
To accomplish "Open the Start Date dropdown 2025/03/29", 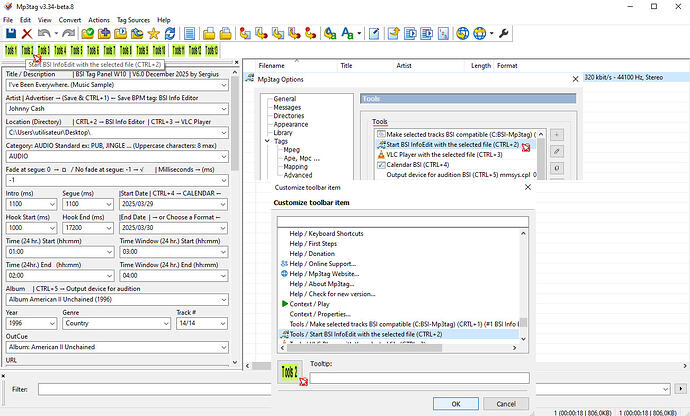I will coord(224,204).
